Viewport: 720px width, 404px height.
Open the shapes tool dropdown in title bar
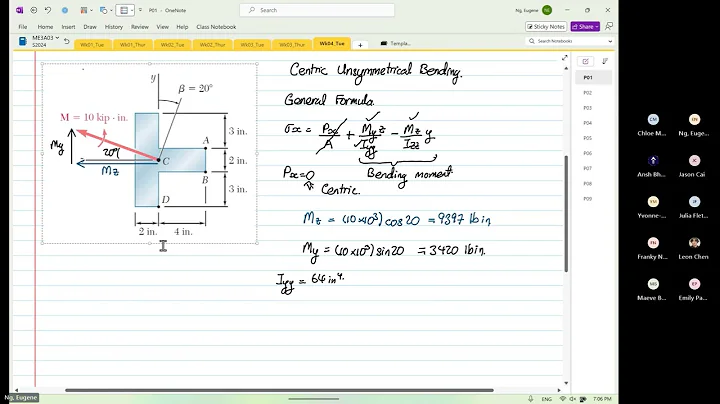[x=106, y=10]
